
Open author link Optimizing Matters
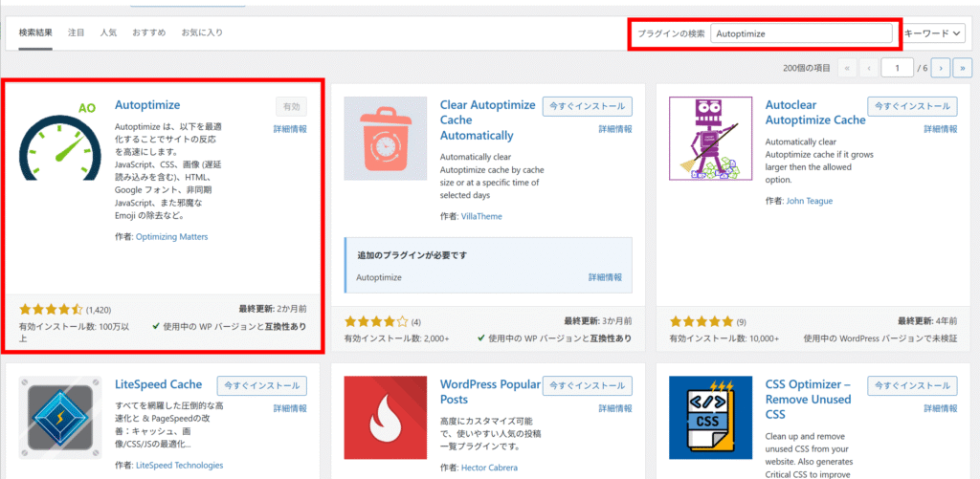(171, 237)
